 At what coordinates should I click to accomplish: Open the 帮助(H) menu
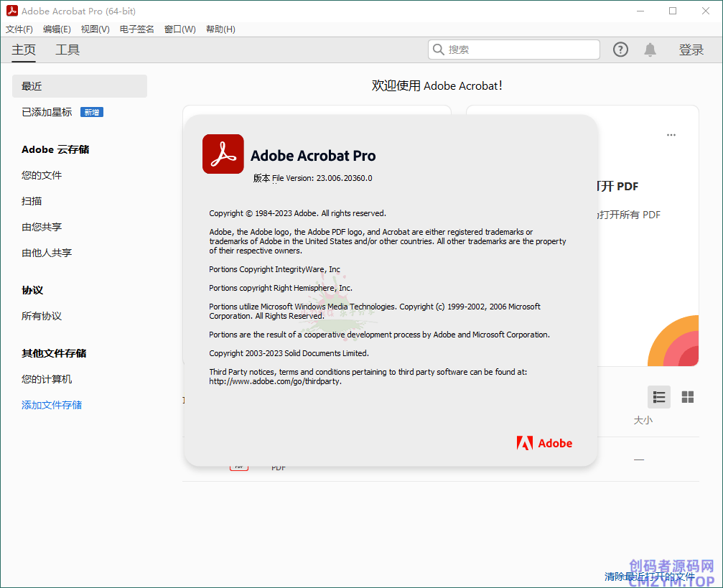pos(220,29)
